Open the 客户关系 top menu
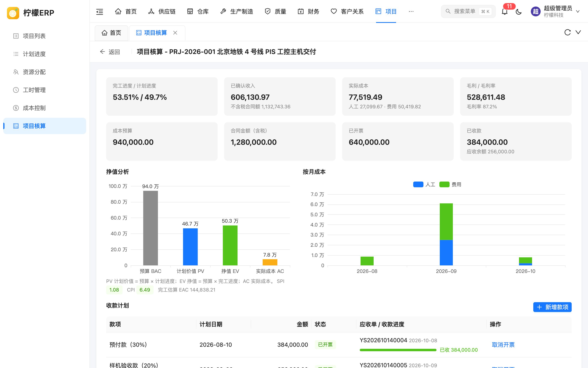This screenshot has width=588, height=368. pyautogui.click(x=347, y=11)
